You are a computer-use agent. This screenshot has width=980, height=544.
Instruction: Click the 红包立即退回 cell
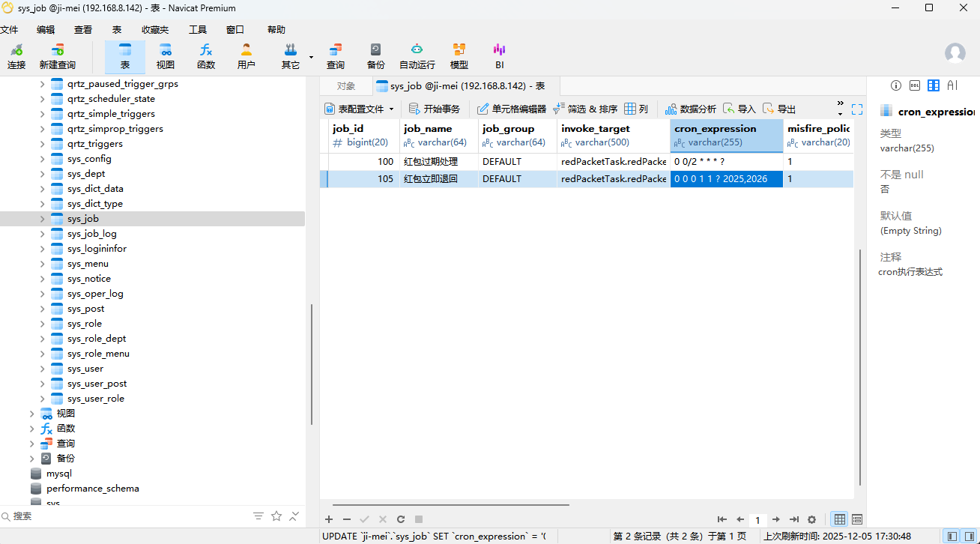click(x=441, y=179)
